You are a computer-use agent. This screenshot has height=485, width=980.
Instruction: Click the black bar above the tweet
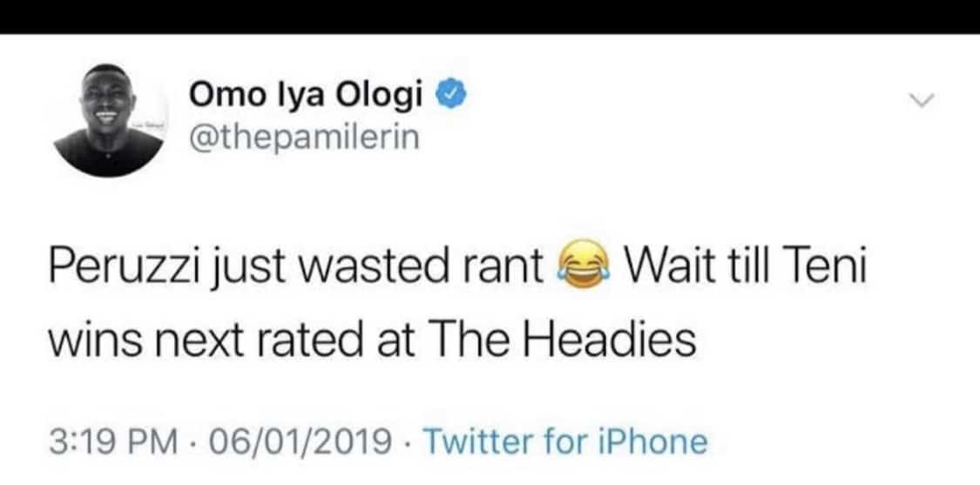coord(490,17)
